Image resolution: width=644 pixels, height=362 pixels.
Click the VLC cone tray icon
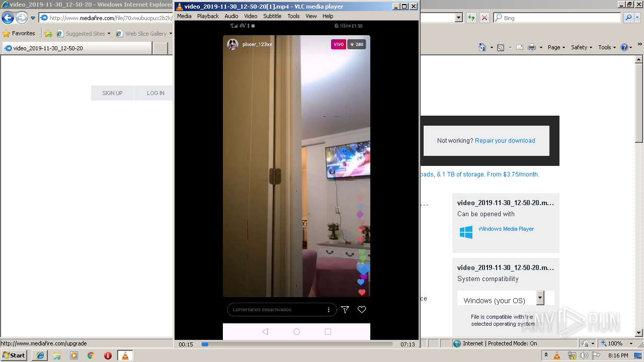point(557,355)
